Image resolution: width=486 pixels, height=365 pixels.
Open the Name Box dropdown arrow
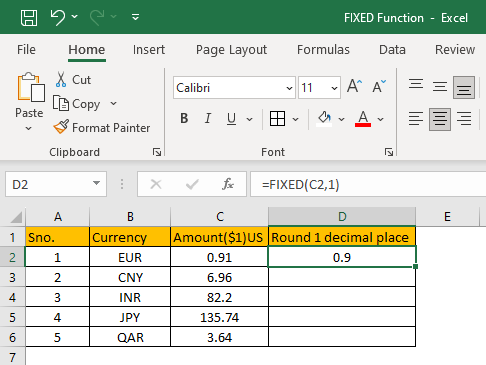[x=96, y=183]
